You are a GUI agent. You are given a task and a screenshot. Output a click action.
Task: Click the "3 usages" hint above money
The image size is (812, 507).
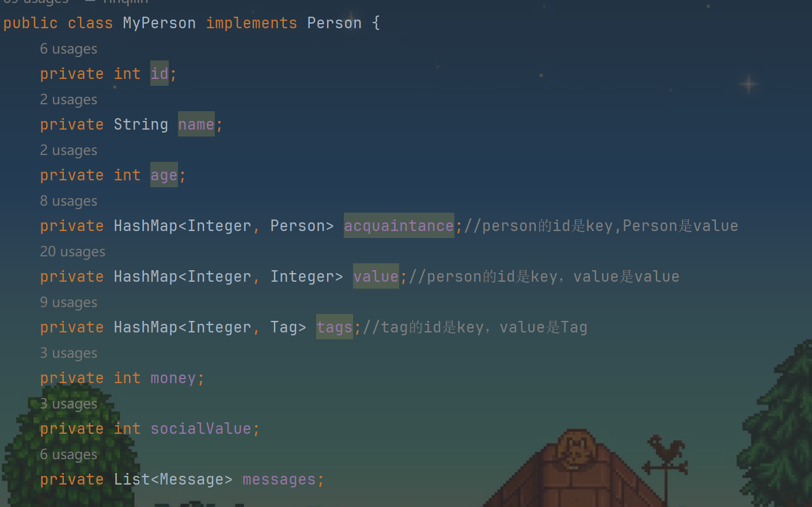(69, 353)
